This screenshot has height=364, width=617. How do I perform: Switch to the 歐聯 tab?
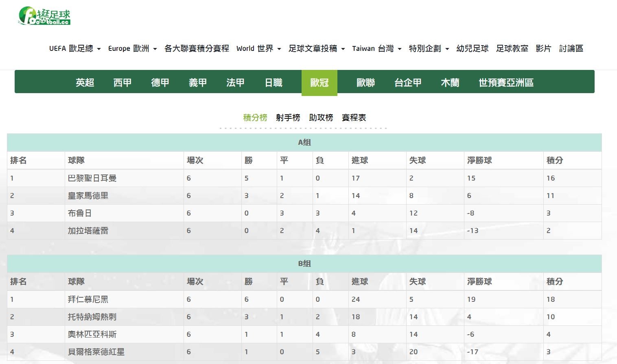click(365, 83)
